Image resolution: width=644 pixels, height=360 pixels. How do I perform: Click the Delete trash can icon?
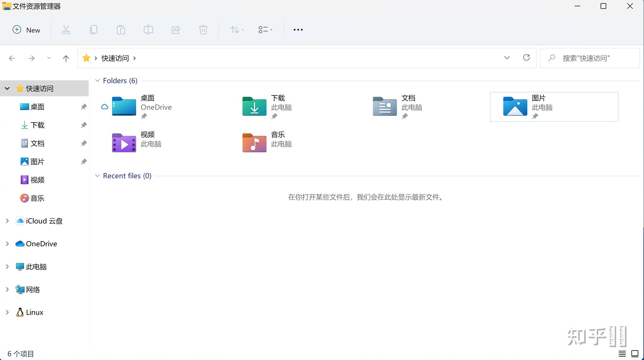tap(203, 30)
